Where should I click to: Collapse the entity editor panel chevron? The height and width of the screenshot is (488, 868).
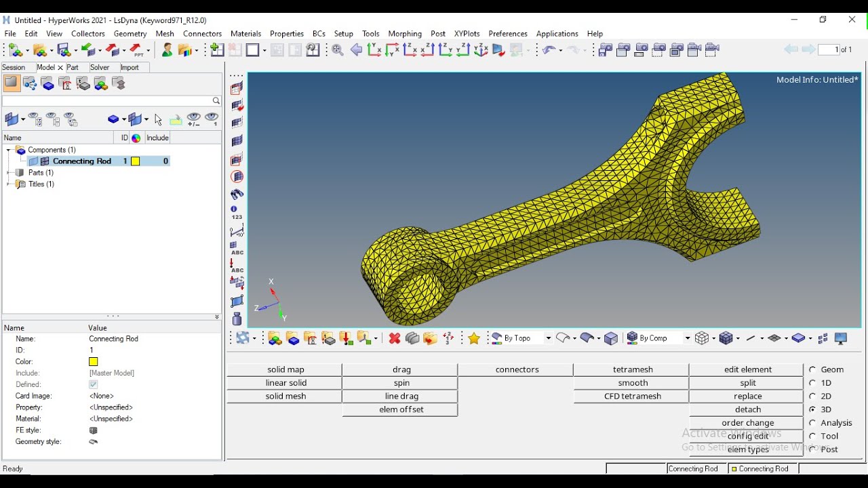tap(217, 317)
